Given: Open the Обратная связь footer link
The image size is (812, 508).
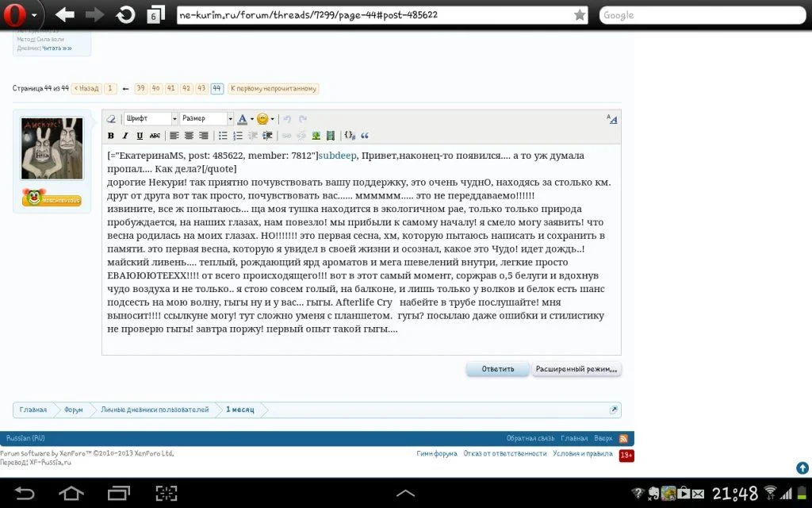Looking at the screenshot, I should [530, 438].
